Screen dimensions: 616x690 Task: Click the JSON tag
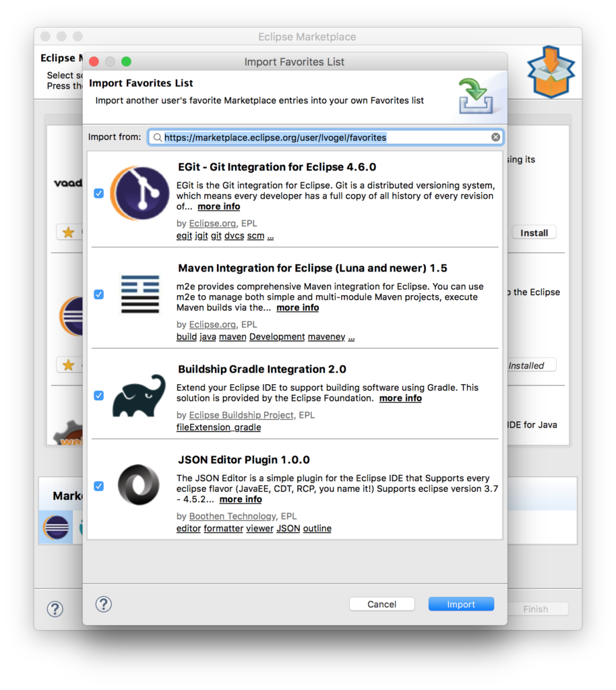(288, 528)
